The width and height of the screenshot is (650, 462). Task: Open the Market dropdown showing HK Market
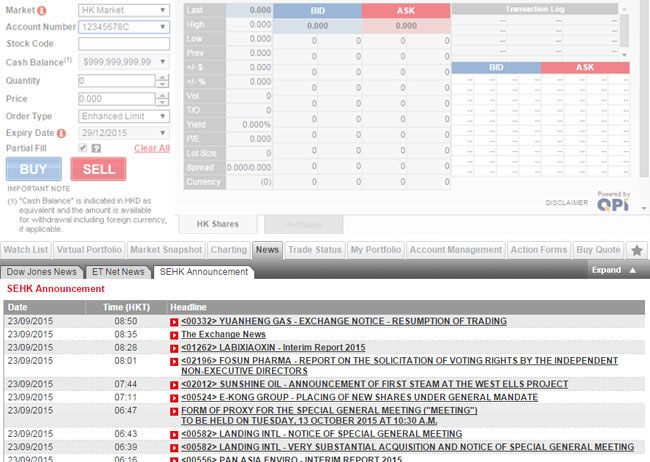[x=124, y=10]
